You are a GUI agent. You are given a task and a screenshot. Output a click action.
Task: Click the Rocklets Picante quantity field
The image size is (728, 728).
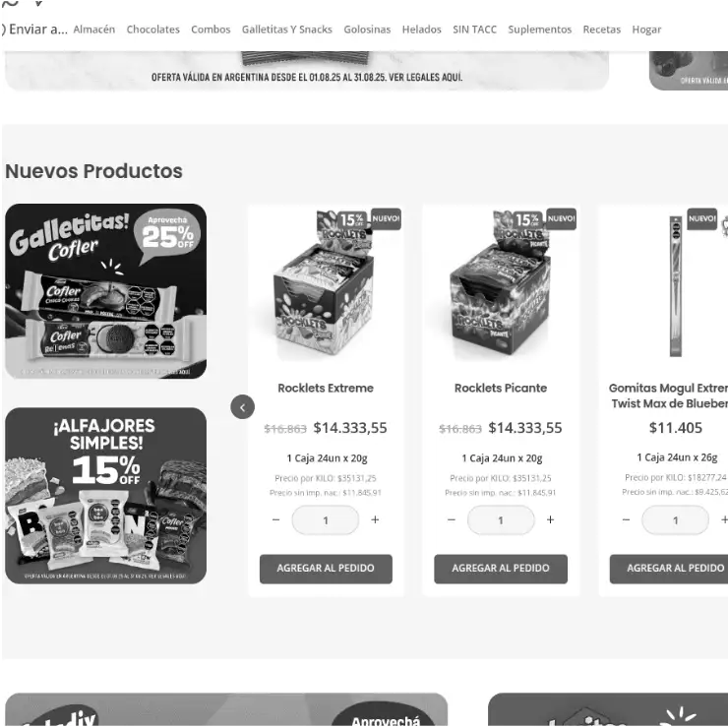tap(501, 520)
